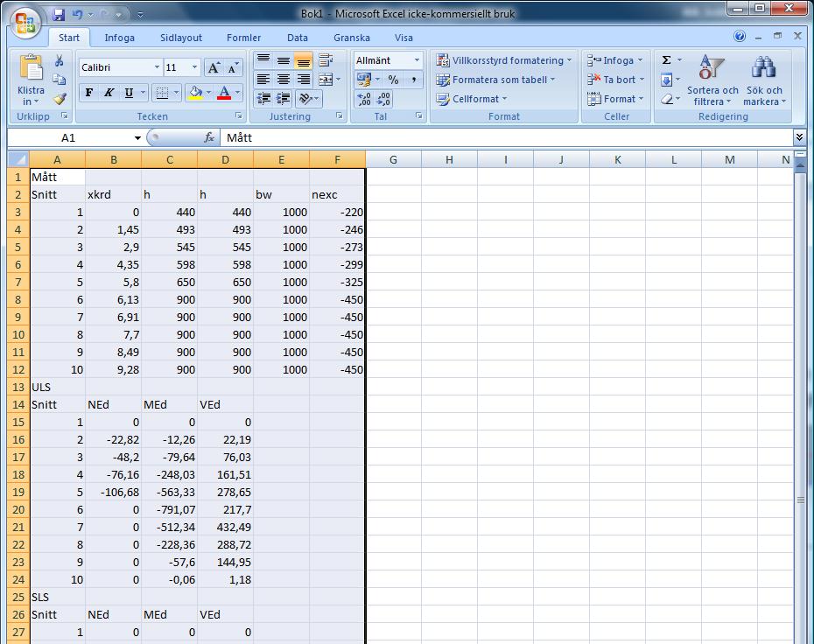Decrease decimal places
Viewport: 814px width, 644px height.
point(383,99)
